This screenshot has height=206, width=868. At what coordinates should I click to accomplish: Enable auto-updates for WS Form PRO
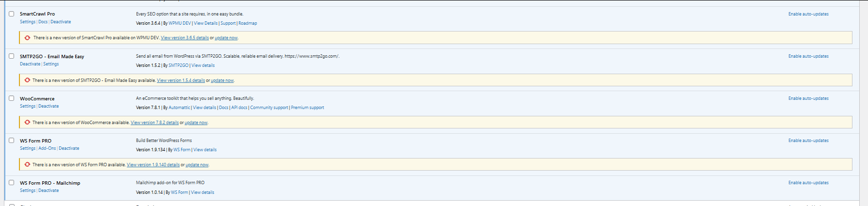click(x=808, y=141)
